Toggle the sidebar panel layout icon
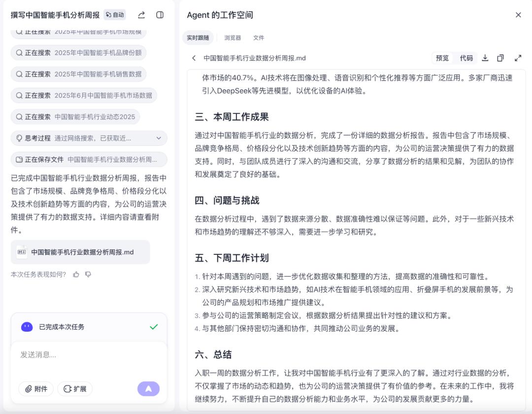This screenshot has height=414, width=532. (160, 15)
